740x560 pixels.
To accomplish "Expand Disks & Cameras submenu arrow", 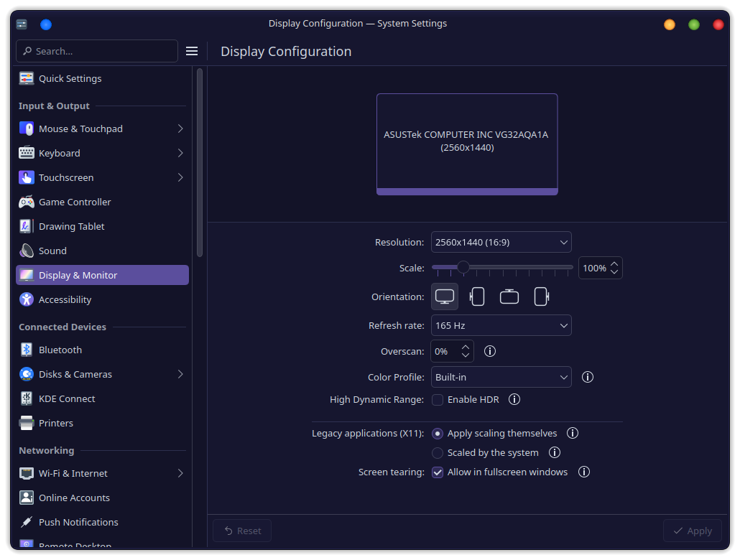I will pos(180,374).
